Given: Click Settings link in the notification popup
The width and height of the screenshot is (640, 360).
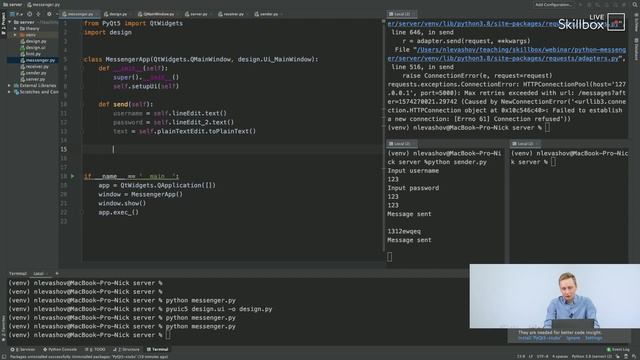Looking at the screenshot, I should coord(593,338).
